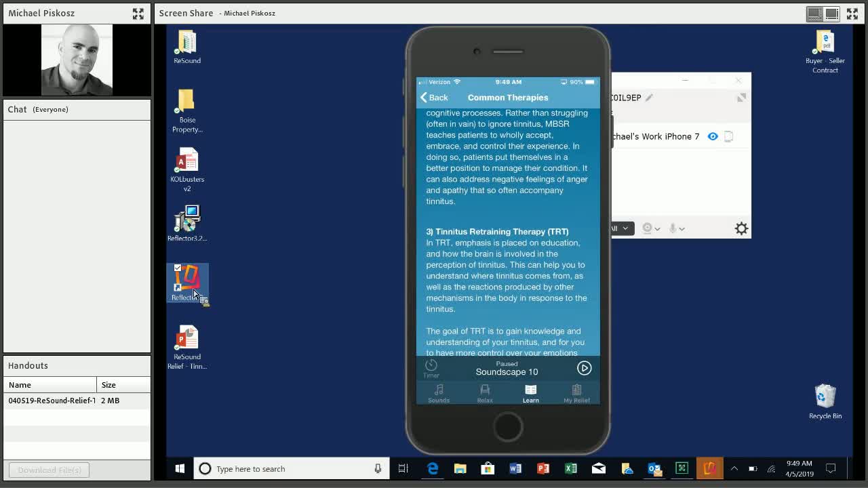Open File Explorer from taskbar
The width and height of the screenshot is (868, 488).
click(460, 468)
